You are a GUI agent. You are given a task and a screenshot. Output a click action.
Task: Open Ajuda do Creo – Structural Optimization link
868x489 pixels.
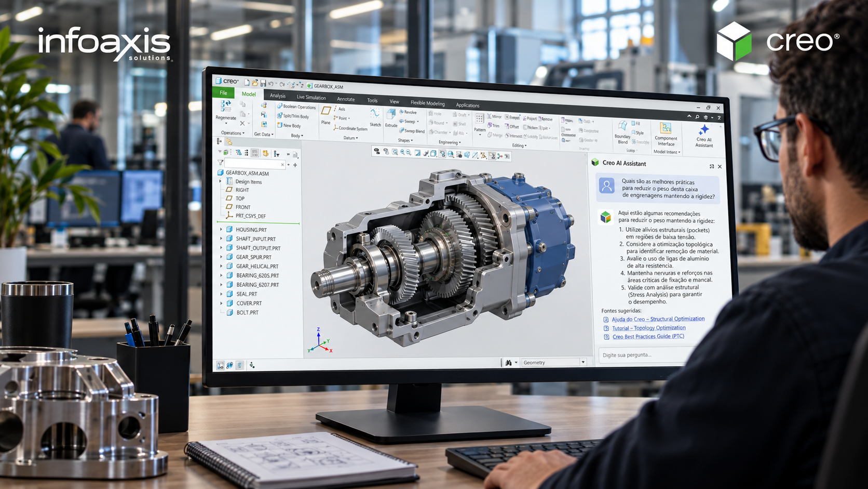pos(658,319)
